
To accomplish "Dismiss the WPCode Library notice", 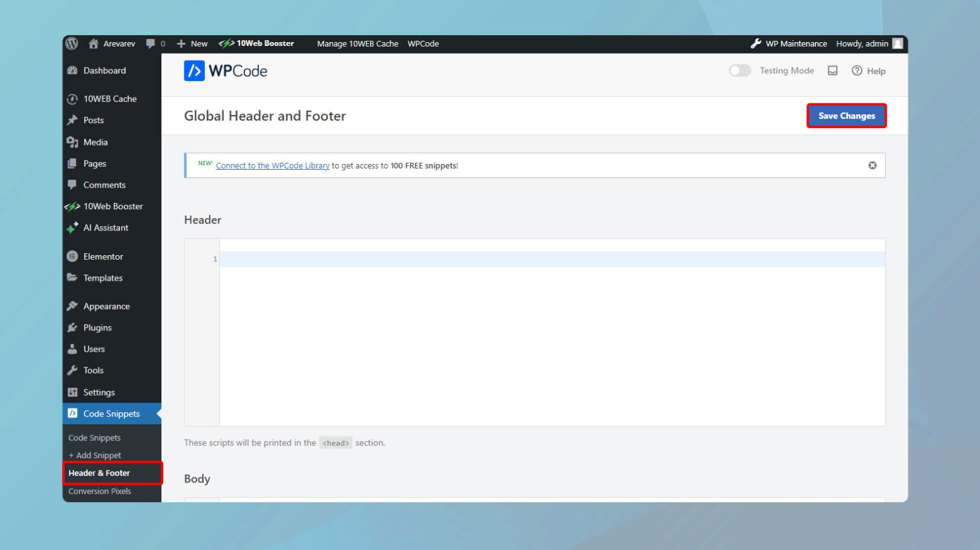I will pos(872,165).
